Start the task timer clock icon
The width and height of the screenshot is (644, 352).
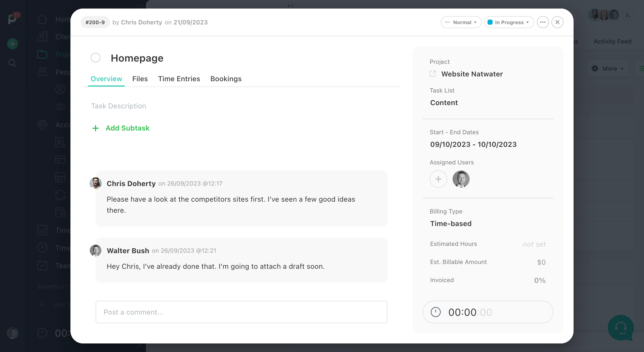(x=435, y=312)
